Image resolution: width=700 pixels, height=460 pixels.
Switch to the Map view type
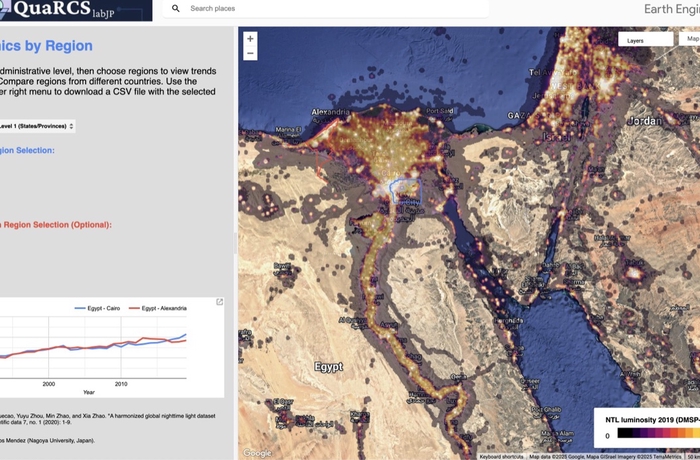pos(691,40)
